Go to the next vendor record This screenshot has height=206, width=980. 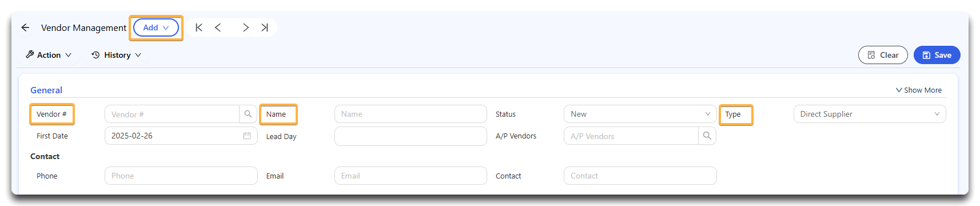click(x=246, y=27)
